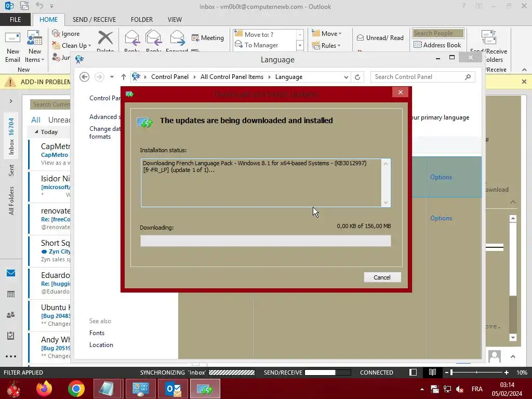This screenshot has height=399, width=532.
Task: Expand the Outlook folder pane chevron
Action: (11, 101)
